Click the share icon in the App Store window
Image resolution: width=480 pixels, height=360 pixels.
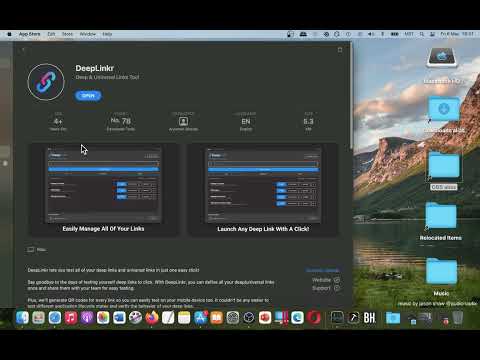coord(340,50)
